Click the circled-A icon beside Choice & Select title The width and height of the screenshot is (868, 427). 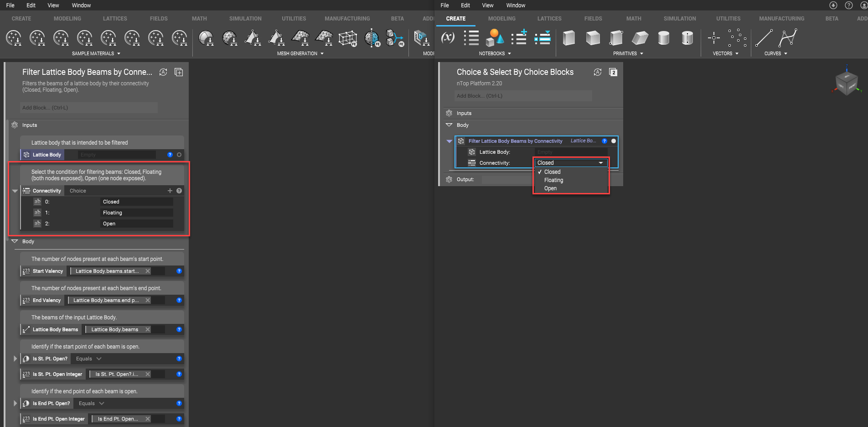(x=598, y=72)
